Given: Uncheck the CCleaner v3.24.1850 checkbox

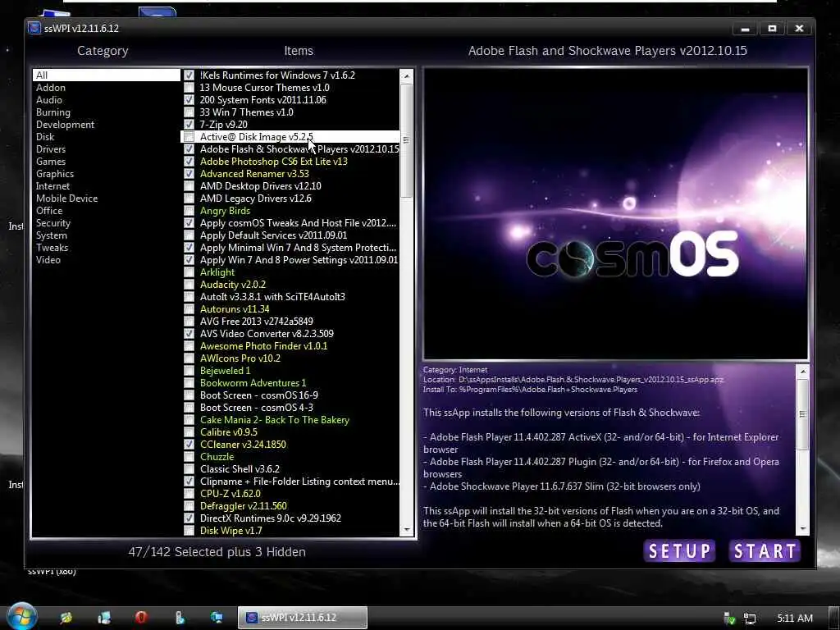Looking at the screenshot, I should tap(189, 444).
